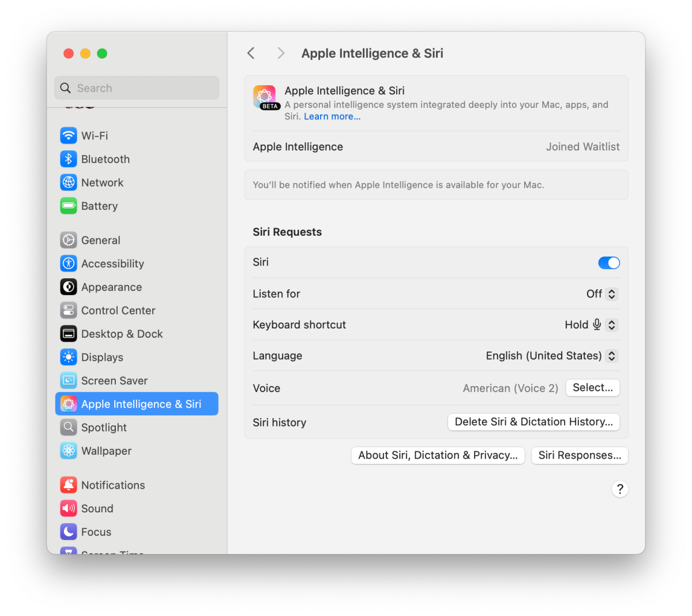The image size is (692, 616).
Task: Open Desktop & Dock settings label
Action: (x=122, y=334)
